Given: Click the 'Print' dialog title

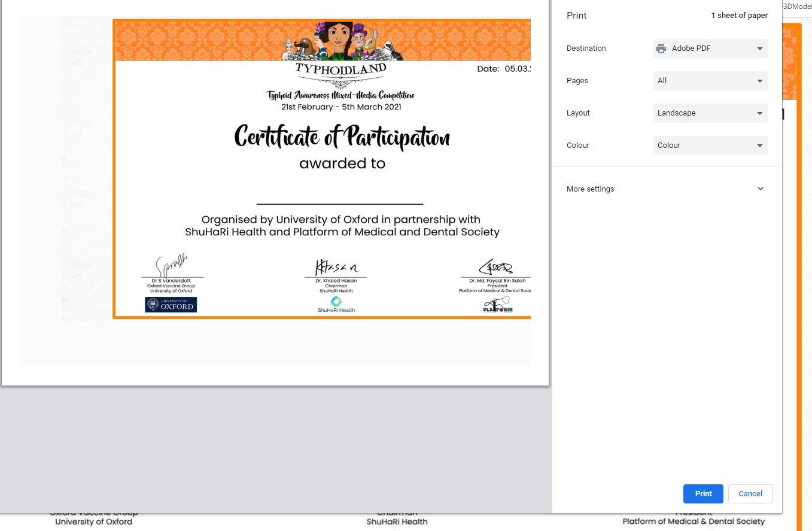Looking at the screenshot, I should pos(577,16).
